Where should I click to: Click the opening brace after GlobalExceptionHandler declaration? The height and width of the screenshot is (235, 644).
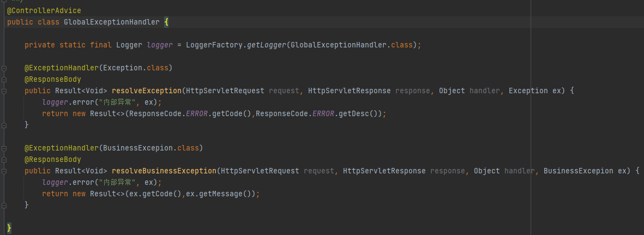click(166, 22)
